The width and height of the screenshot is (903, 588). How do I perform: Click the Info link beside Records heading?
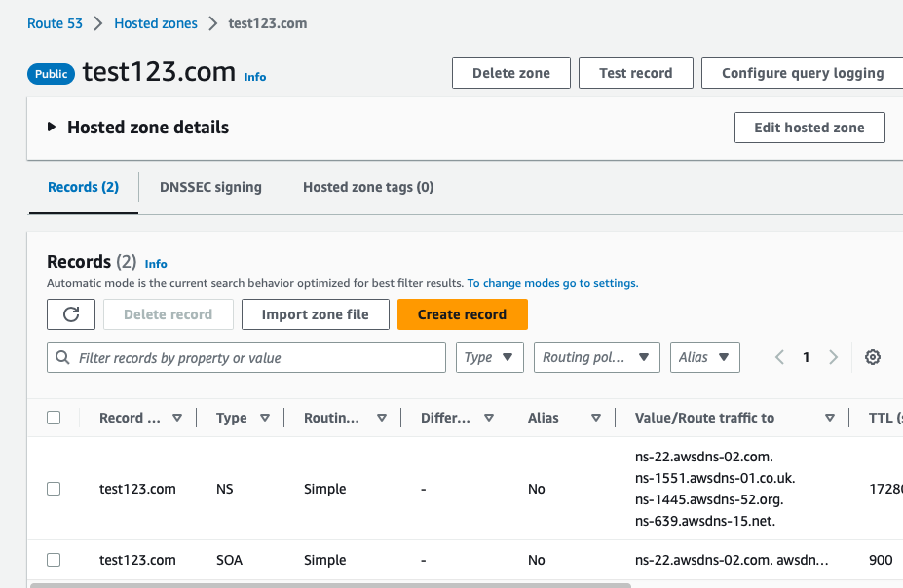(155, 263)
